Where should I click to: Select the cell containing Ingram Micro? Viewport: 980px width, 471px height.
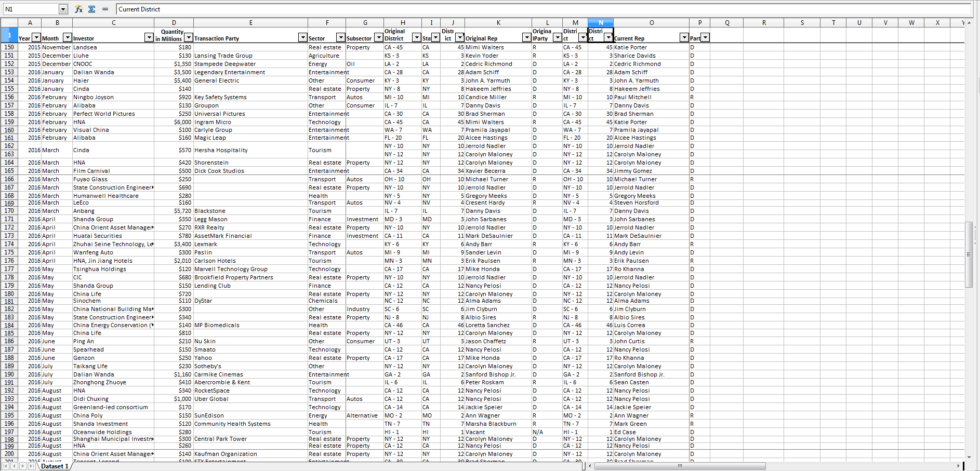(x=250, y=122)
